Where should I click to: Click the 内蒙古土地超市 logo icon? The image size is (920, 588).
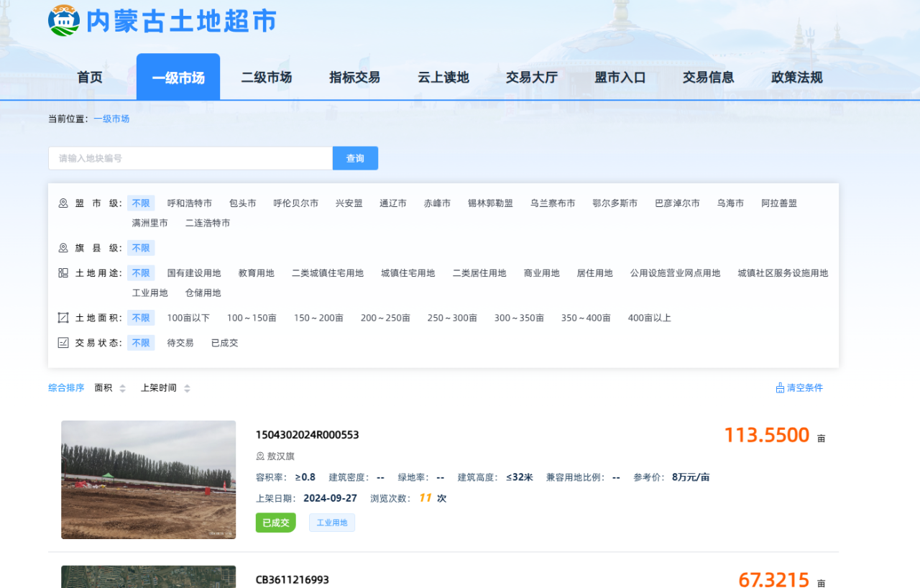tap(64, 21)
